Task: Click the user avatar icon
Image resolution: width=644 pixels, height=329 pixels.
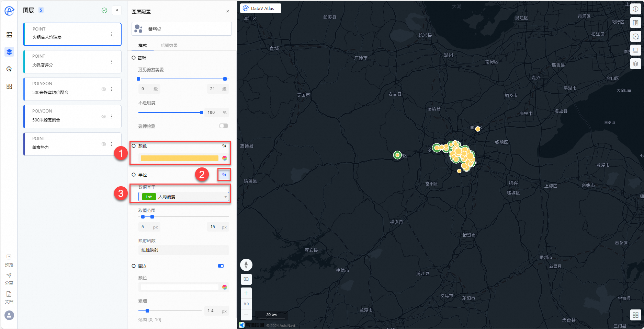Action: click(9, 315)
